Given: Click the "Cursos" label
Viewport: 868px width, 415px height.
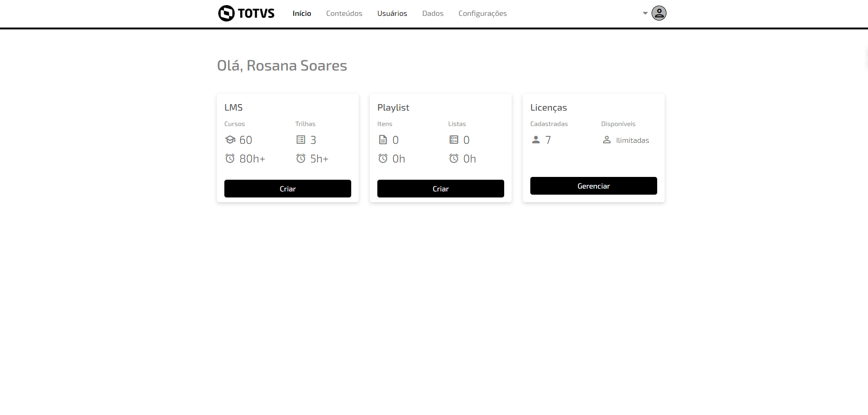Looking at the screenshot, I should [x=235, y=124].
